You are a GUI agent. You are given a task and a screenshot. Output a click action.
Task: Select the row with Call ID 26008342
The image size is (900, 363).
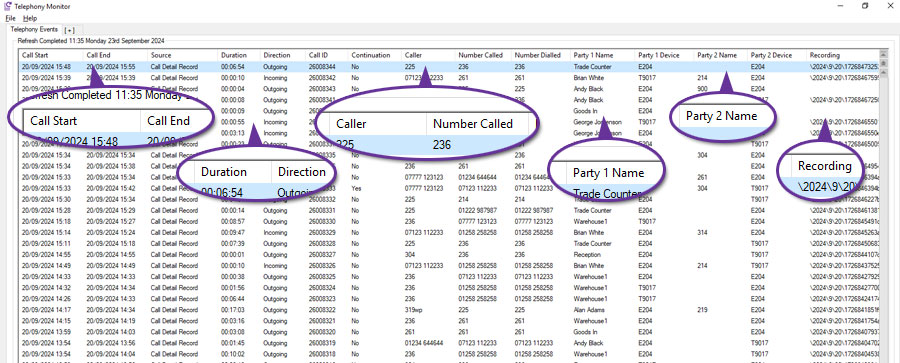pos(449,78)
